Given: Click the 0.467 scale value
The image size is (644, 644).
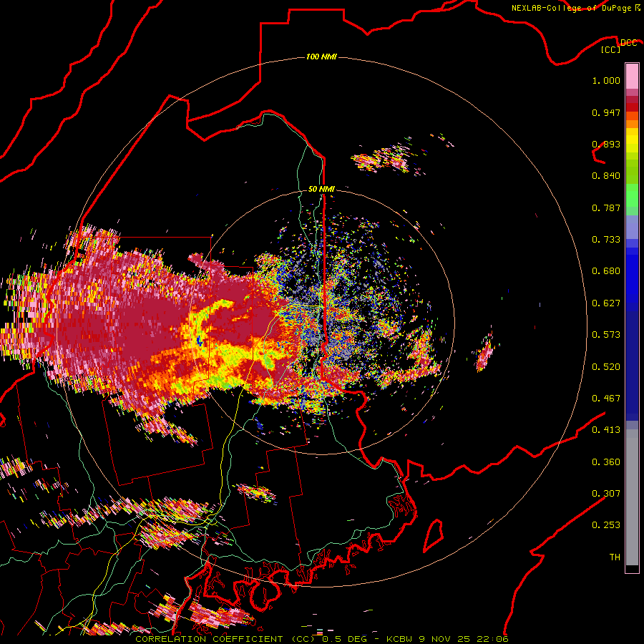Looking at the screenshot, I should [x=606, y=399].
